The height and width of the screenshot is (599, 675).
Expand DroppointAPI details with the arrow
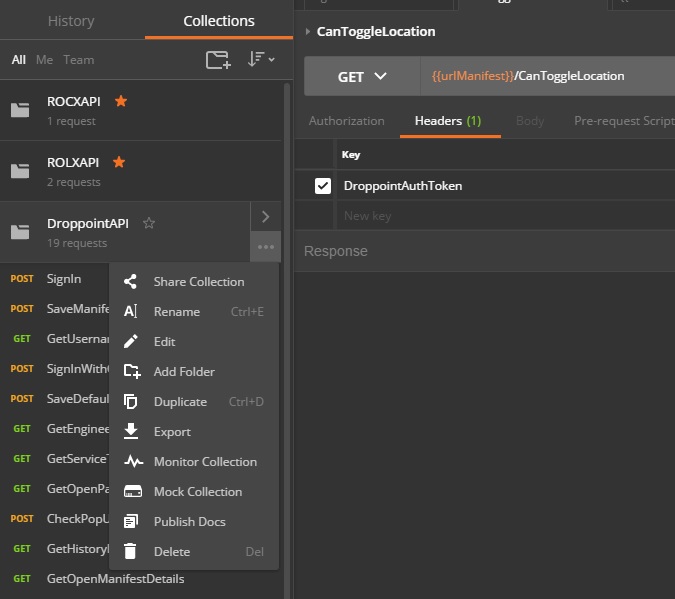tap(266, 217)
